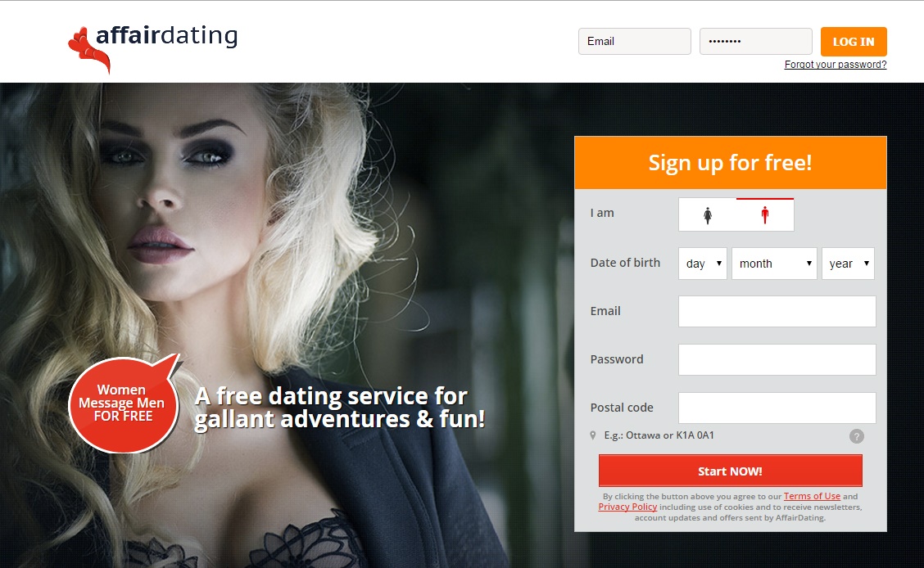Click the AffairDating heart logo

click(x=89, y=49)
